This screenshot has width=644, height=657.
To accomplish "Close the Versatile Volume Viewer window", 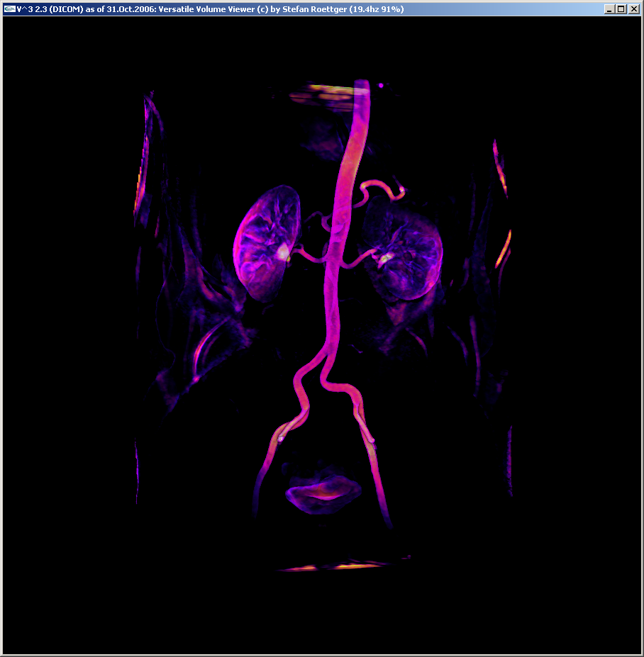I will [x=634, y=9].
